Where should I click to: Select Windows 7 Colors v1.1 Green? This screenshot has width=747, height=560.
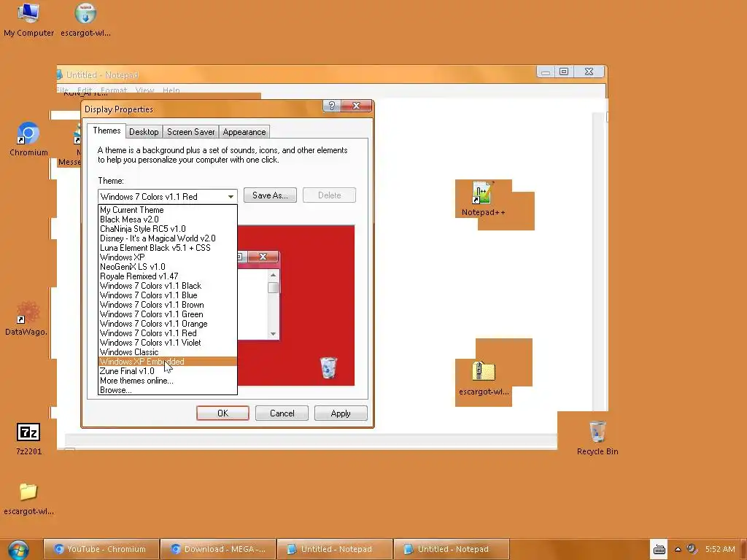pos(168,314)
